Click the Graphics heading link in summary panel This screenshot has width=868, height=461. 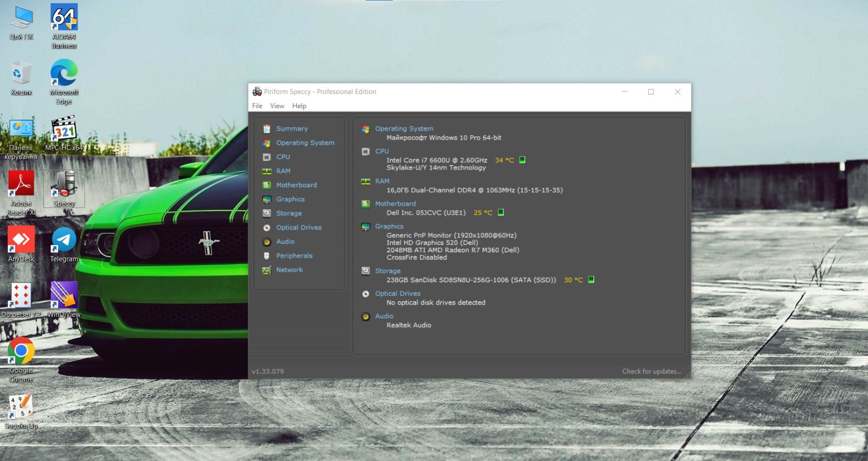coord(389,226)
